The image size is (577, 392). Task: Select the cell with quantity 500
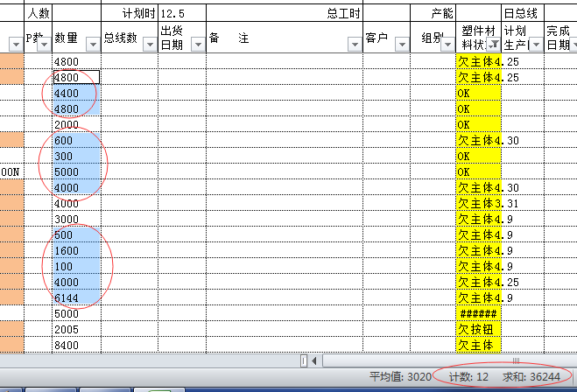(76, 234)
